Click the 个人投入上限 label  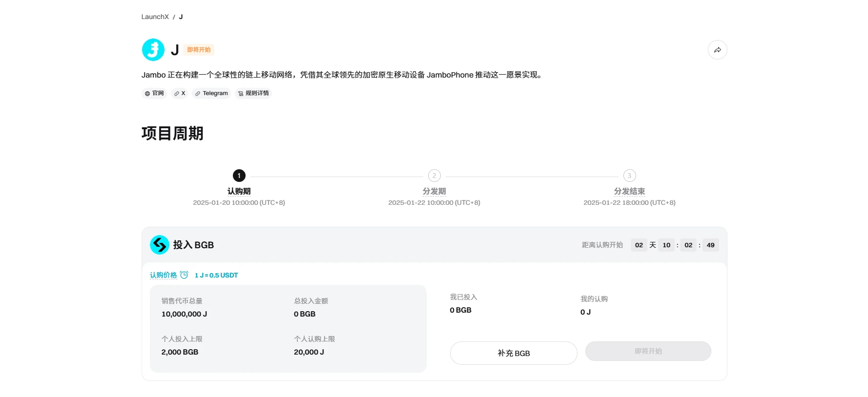182,339
